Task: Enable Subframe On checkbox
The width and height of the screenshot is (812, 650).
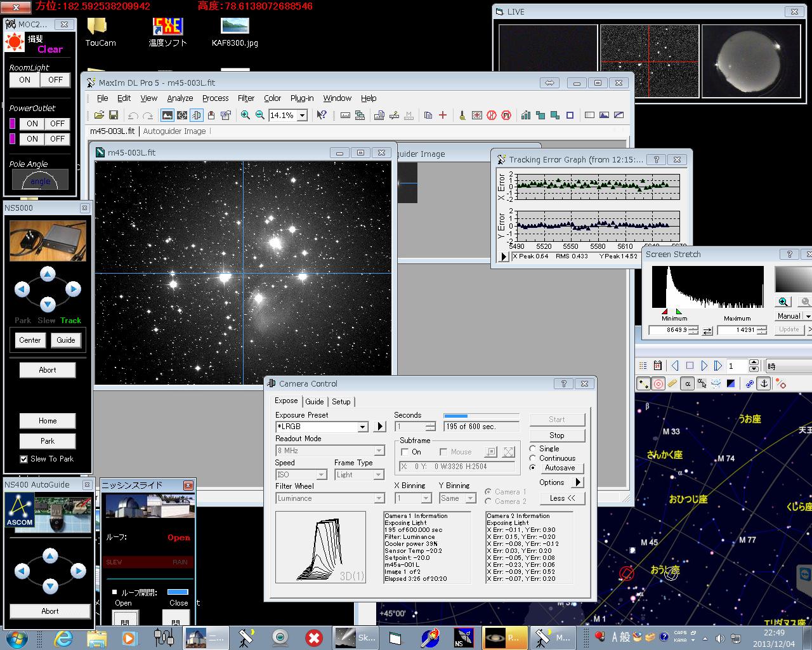Action: (405, 452)
